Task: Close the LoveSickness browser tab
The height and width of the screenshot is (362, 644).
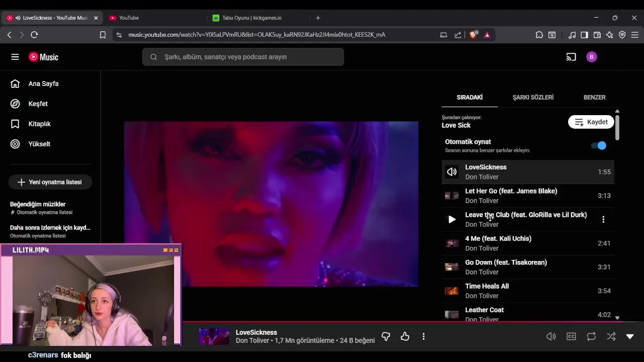Action: coord(96,18)
